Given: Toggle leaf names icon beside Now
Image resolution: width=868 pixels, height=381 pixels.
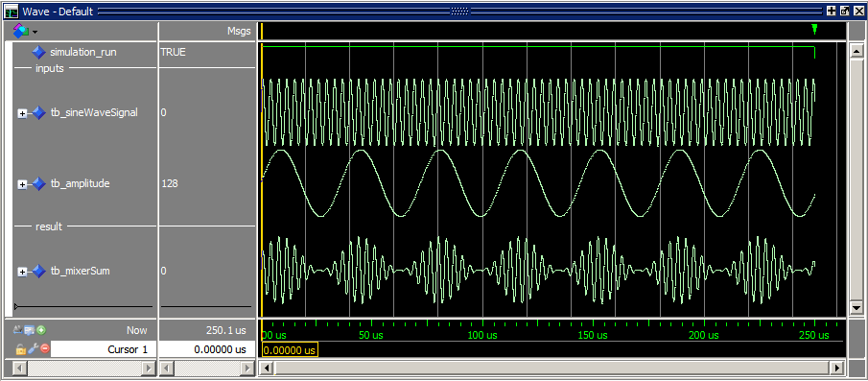Looking at the screenshot, I should 17,330.
